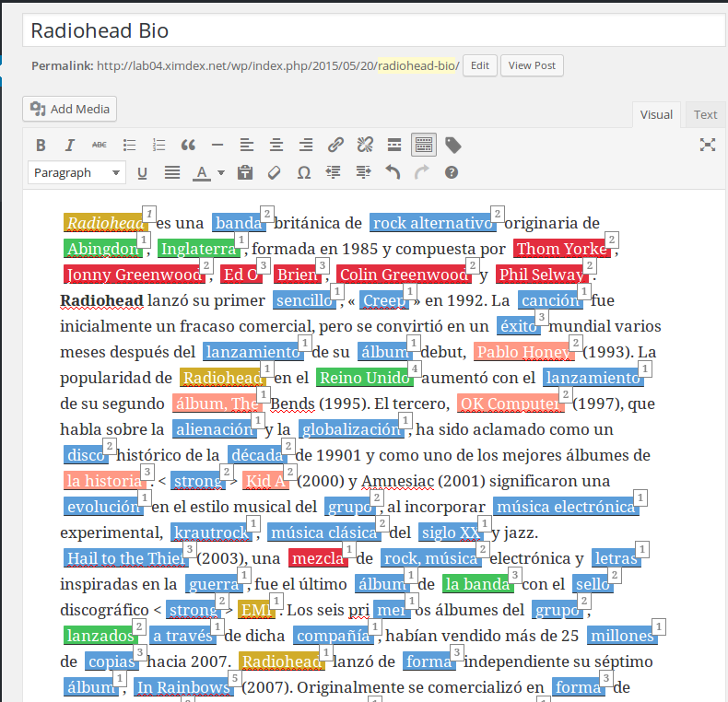Image resolution: width=728 pixels, height=702 pixels.
Task: Click Paste as text icon
Action: (245, 173)
